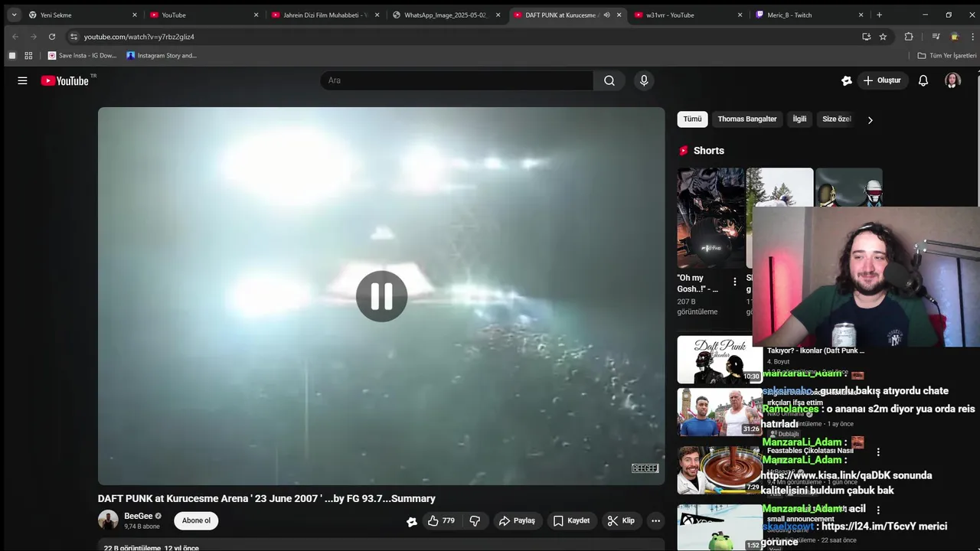Image resolution: width=980 pixels, height=551 pixels.
Task: Bookmark this page with star icon
Action: 883,37
